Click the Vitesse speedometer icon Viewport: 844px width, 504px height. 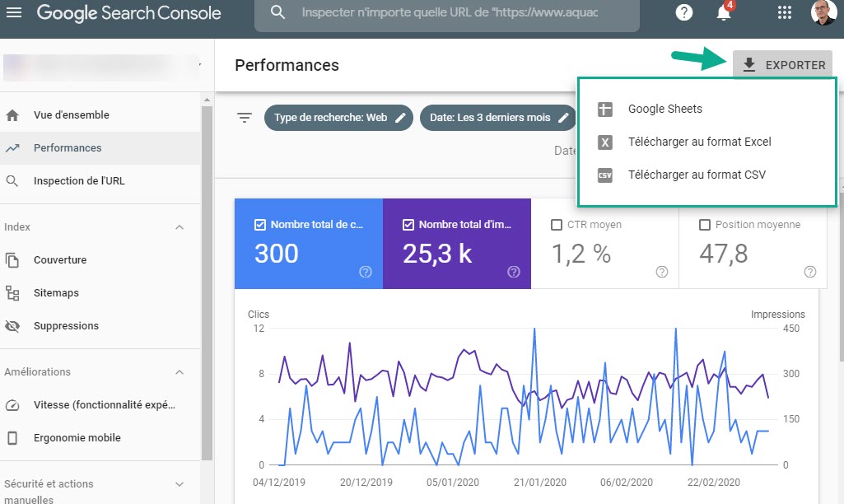[x=12, y=405]
